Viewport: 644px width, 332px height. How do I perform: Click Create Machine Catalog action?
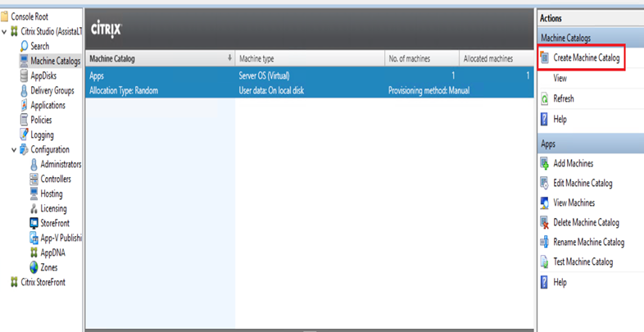pos(586,58)
